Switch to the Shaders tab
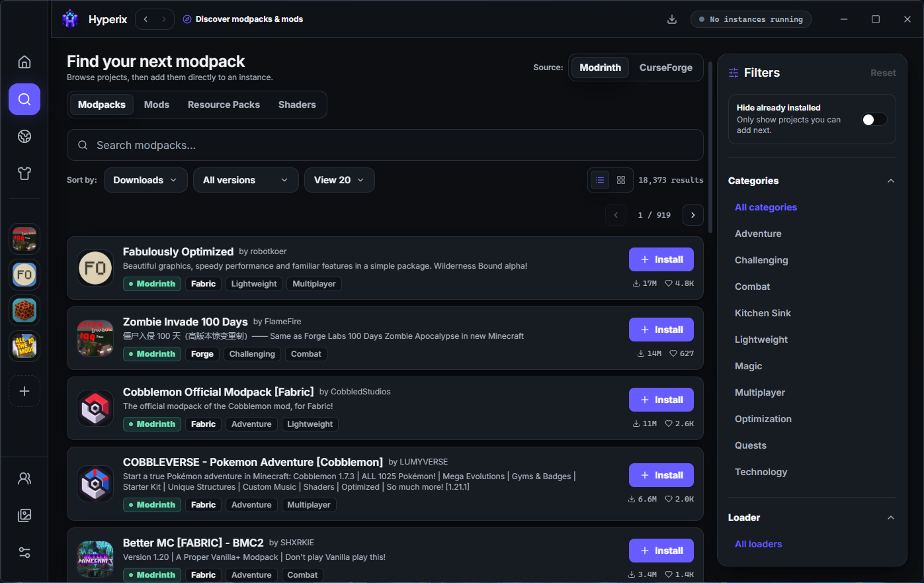Screen dimensions: 924x583 tap(297, 105)
